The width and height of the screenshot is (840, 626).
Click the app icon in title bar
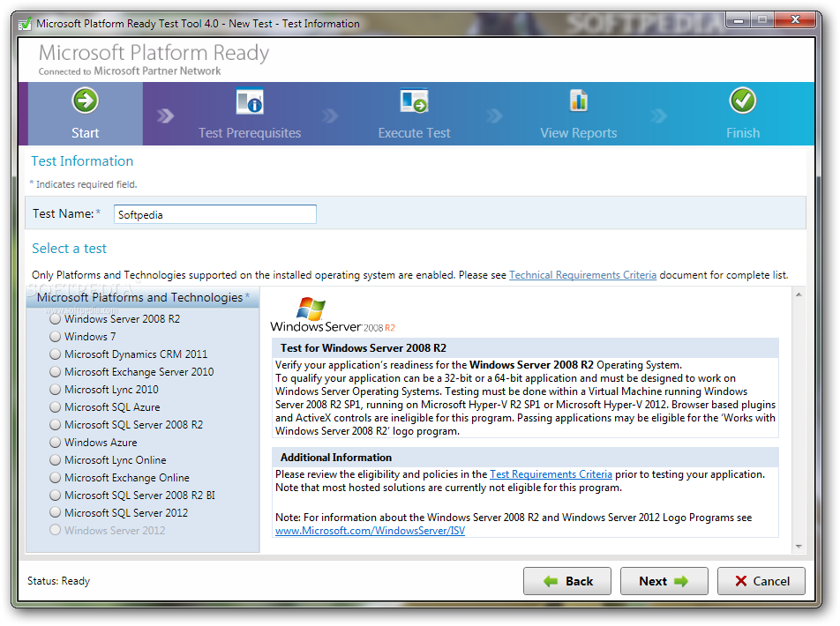pos(25,24)
